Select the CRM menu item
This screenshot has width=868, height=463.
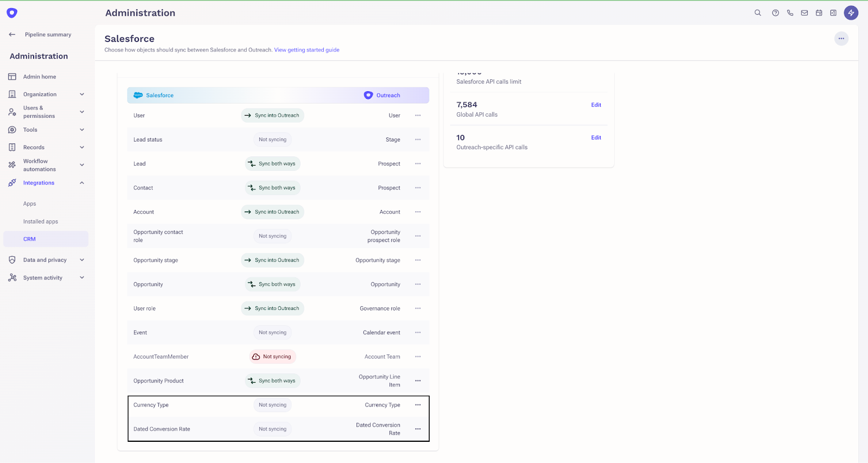click(x=46, y=239)
